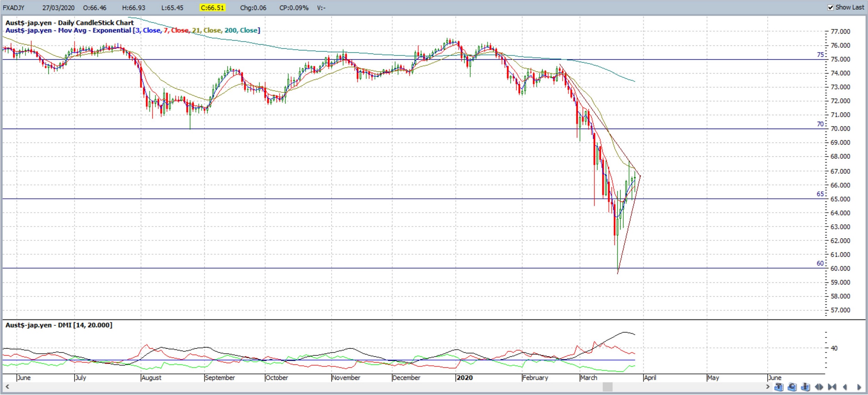Click the scrollbar left arrow

click(7, 386)
